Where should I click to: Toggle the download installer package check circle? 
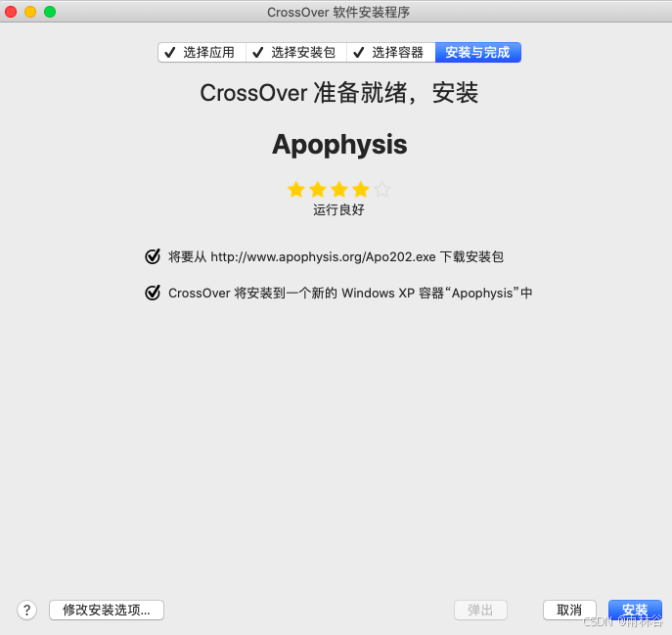coord(153,256)
